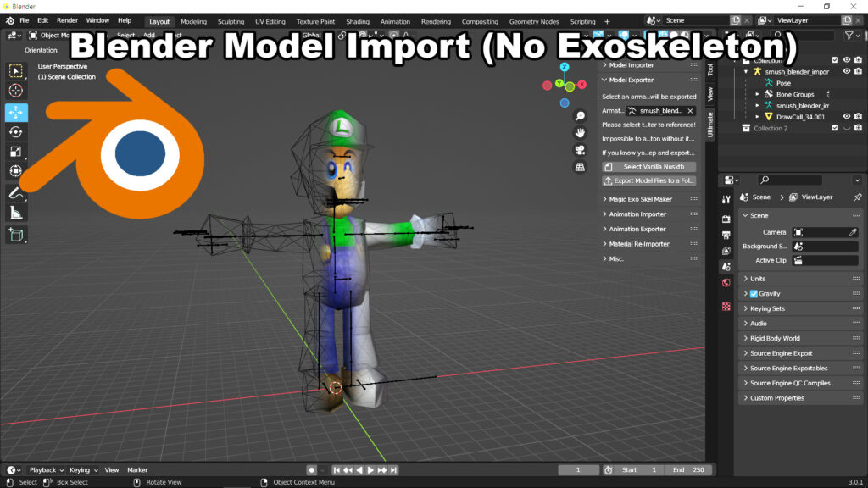Viewport: 868px width, 488px height.
Task: Pick the Add Cube tool
Action: pos(15,235)
